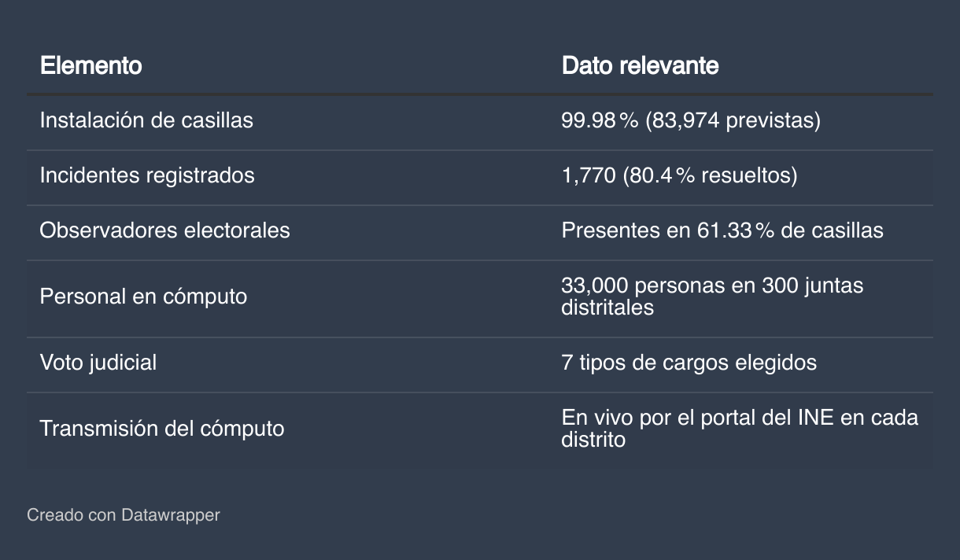The width and height of the screenshot is (960, 560).
Task: Click the word distrito in Transmisión row
Action: (593, 440)
